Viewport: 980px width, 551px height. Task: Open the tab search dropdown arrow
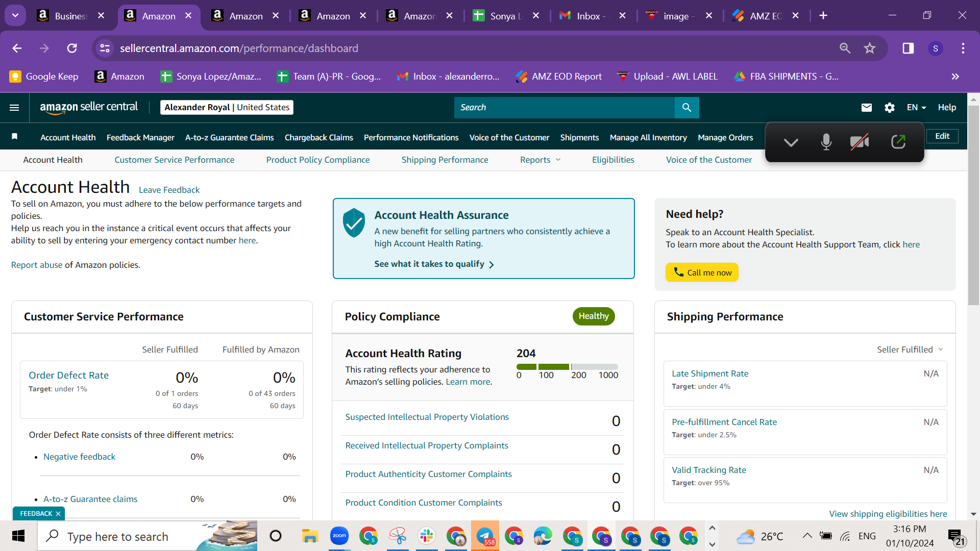(15, 15)
